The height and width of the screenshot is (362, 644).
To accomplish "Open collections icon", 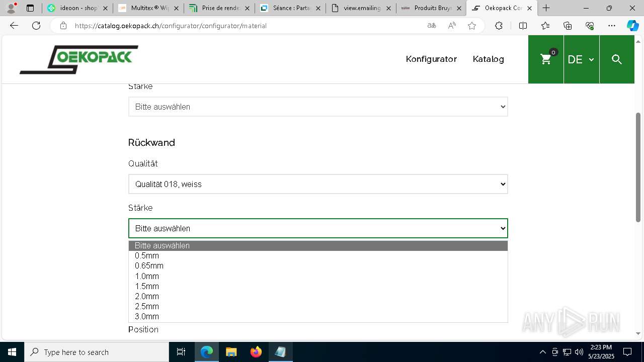I will coord(568,26).
